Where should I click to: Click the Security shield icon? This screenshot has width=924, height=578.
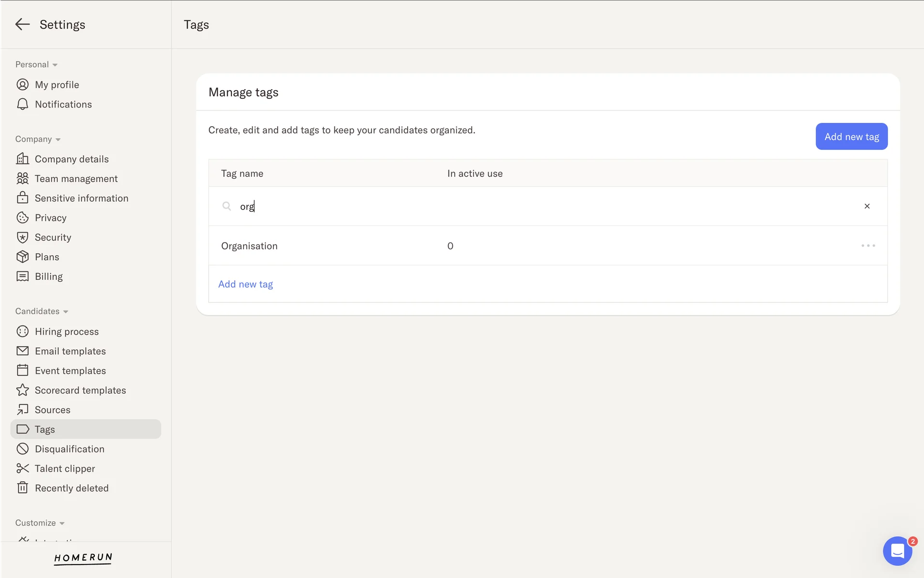point(22,237)
